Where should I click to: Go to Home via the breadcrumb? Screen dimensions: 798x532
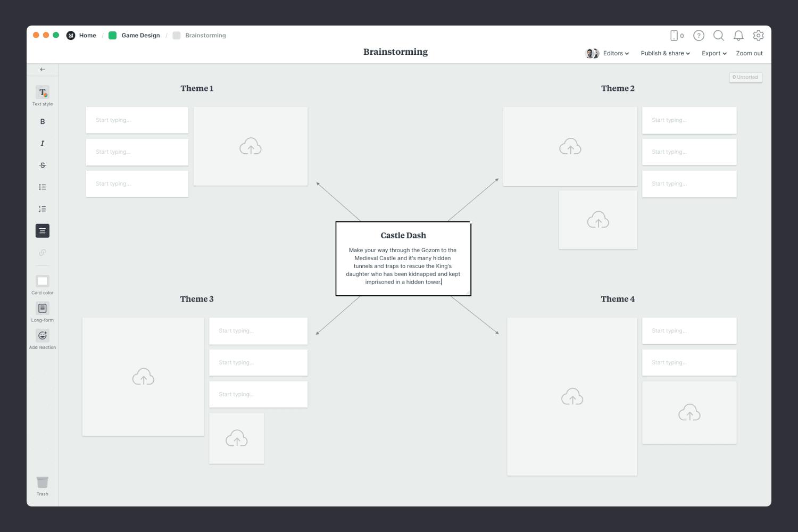87,35
